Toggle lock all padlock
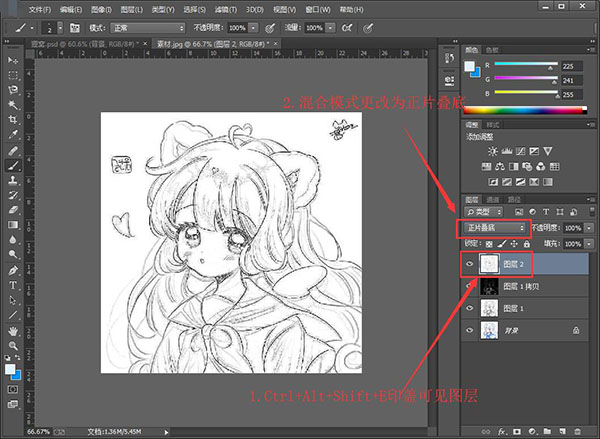 (x=527, y=244)
